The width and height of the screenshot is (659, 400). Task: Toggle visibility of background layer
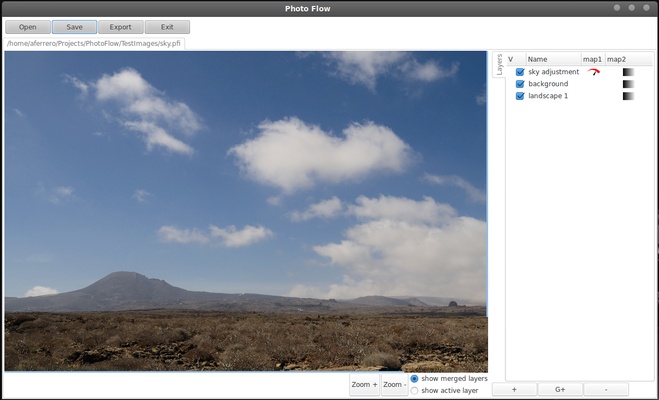[x=520, y=84]
